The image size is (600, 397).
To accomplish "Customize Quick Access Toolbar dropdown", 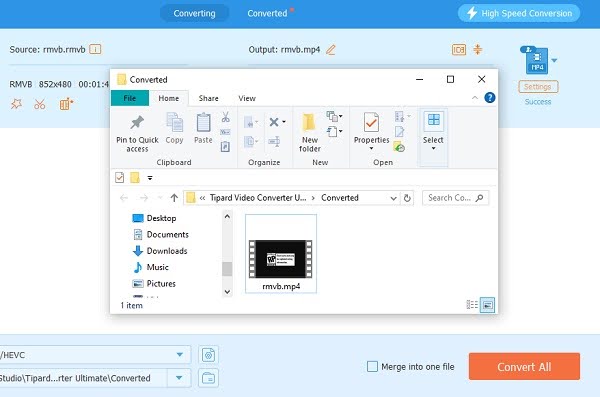I will 150,178.
